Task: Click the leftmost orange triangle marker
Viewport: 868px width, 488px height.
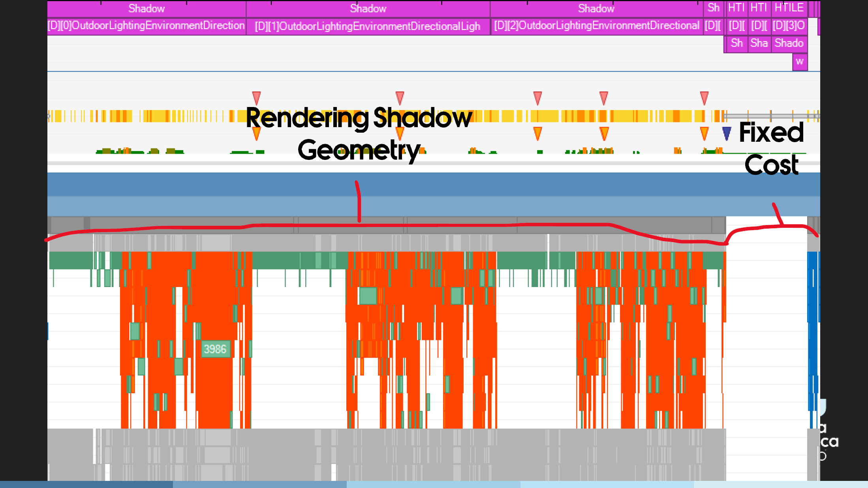Action: point(256,133)
